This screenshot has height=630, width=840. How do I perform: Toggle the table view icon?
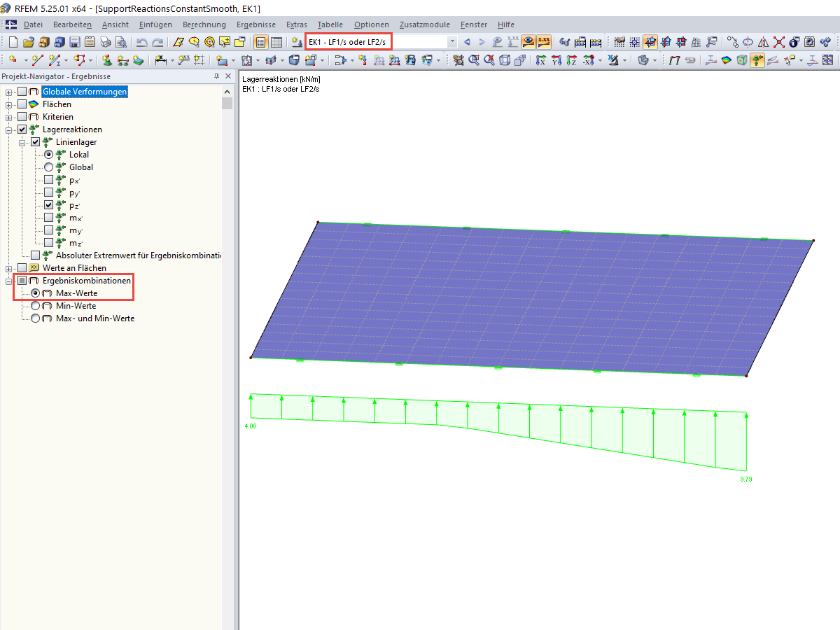(276, 42)
